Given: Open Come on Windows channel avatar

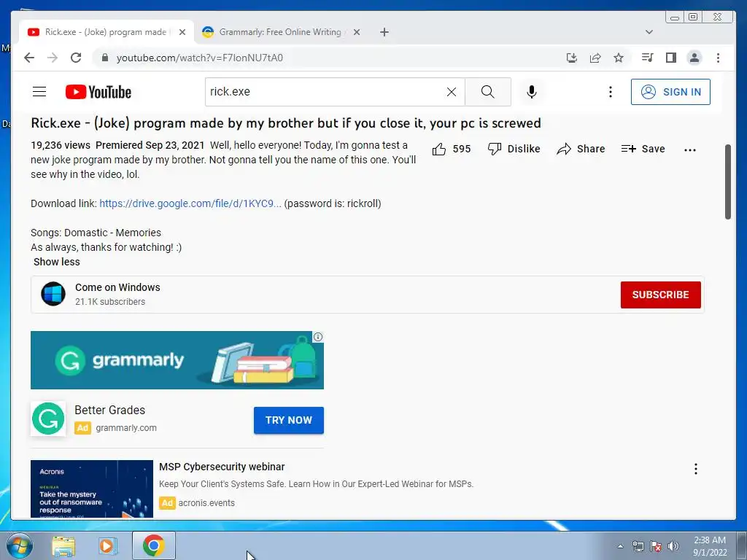Looking at the screenshot, I should click(53, 294).
